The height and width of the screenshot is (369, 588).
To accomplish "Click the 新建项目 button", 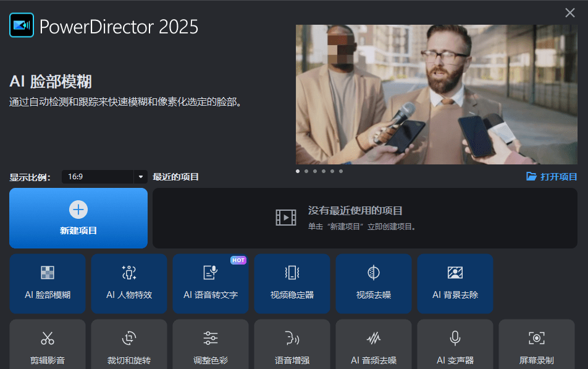I will pos(78,218).
